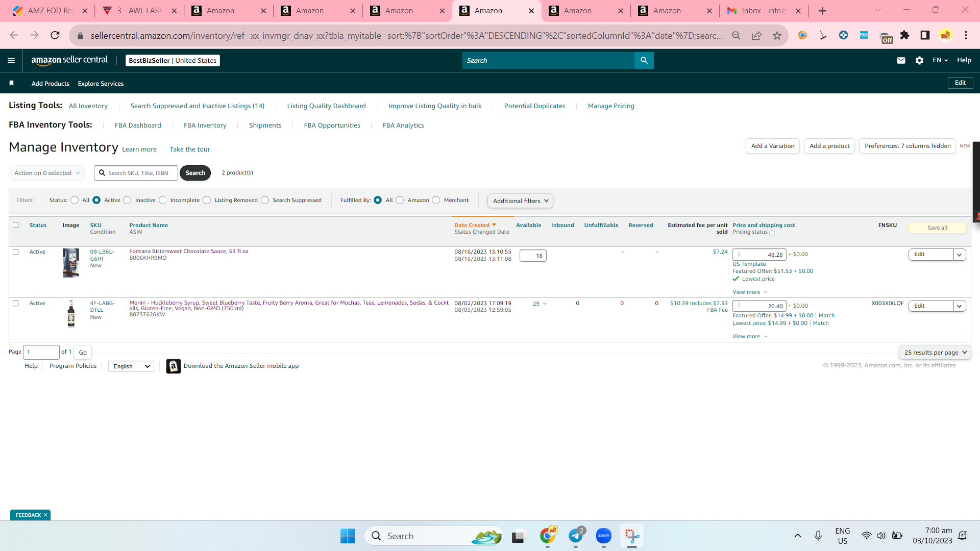980x551 pixels.
Task: Open the settings gear icon
Action: (919, 60)
